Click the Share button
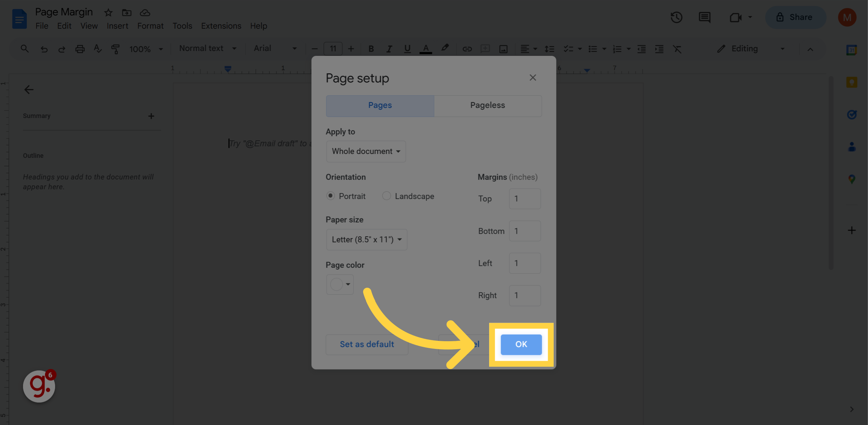This screenshot has width=868, height=425. point(795,17)
